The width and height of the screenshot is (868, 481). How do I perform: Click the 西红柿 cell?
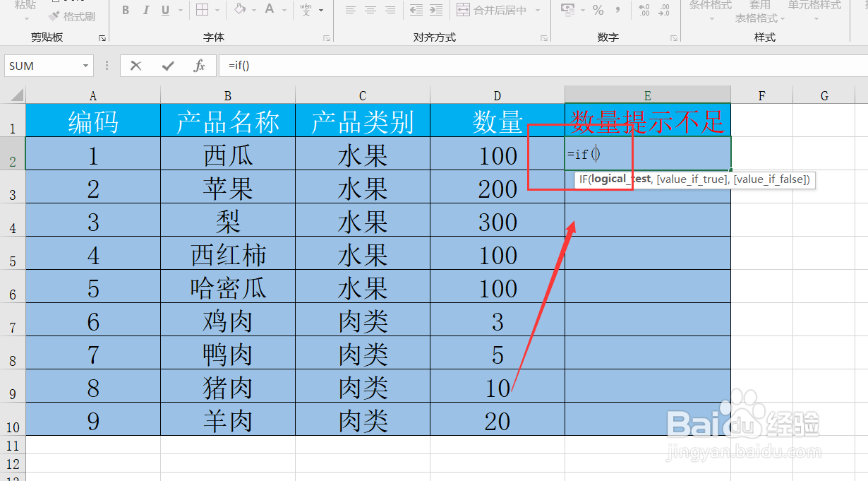tap(228, 254)
